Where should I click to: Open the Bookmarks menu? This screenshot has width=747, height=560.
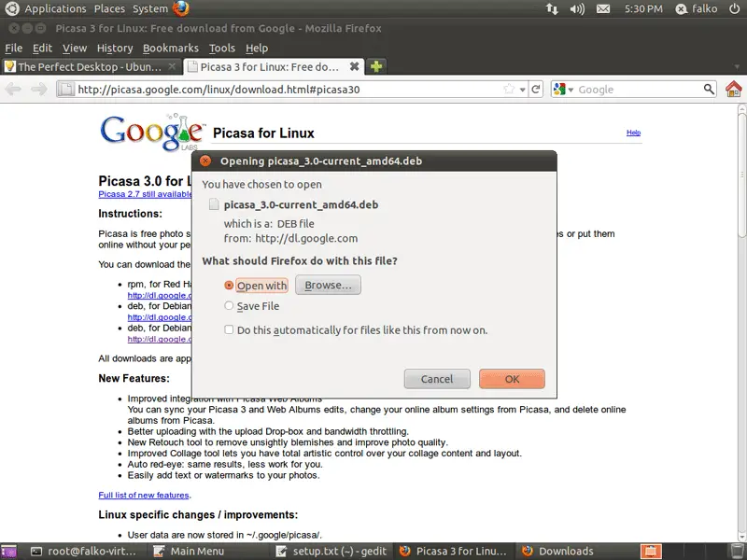tap(171, 49)
